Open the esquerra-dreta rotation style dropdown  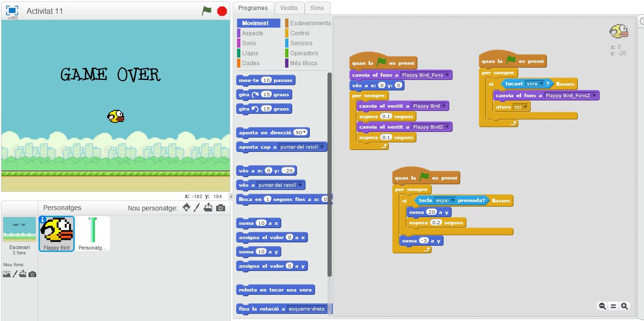tap(309, 309)
